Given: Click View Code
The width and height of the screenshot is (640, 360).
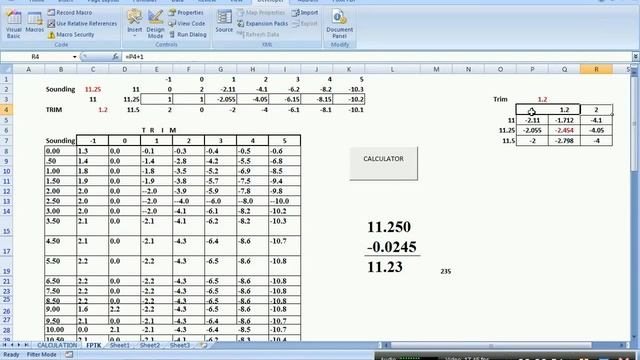Looking at the screenshot, I should point(187,24).
